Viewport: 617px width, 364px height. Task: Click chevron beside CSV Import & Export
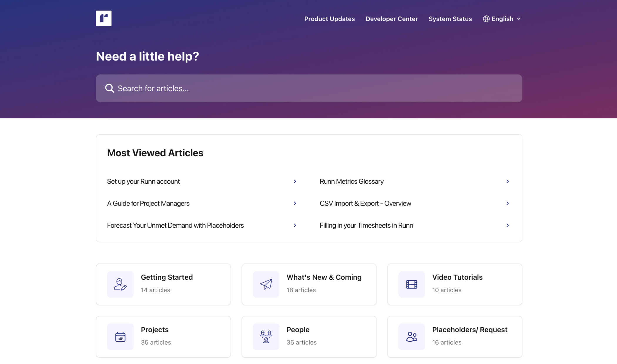pyautogui.click(x=507, y=203)
